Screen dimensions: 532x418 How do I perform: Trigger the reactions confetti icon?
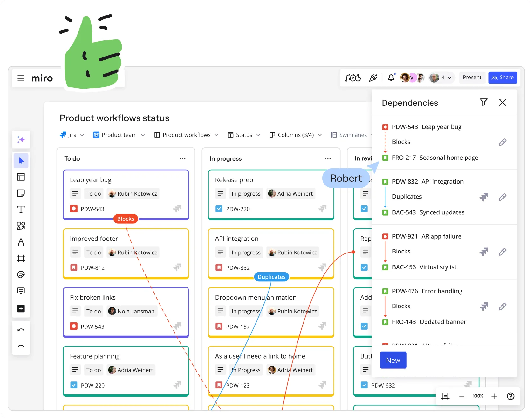373,78
